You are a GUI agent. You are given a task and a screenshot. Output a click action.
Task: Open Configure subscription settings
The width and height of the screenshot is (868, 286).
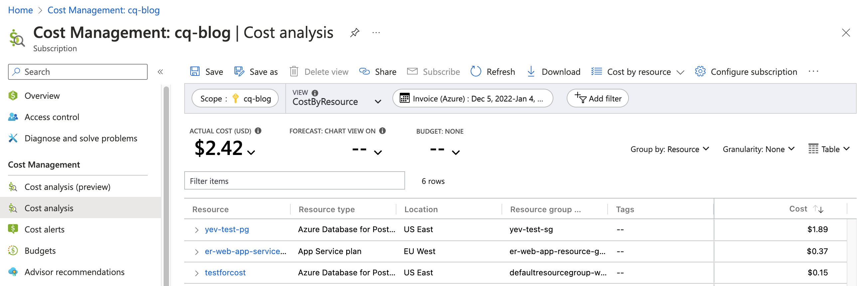[746, 72]
